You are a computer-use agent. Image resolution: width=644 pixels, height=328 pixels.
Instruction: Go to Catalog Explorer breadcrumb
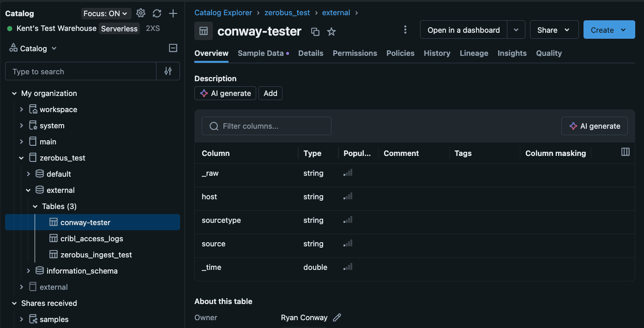click(223, 12)
